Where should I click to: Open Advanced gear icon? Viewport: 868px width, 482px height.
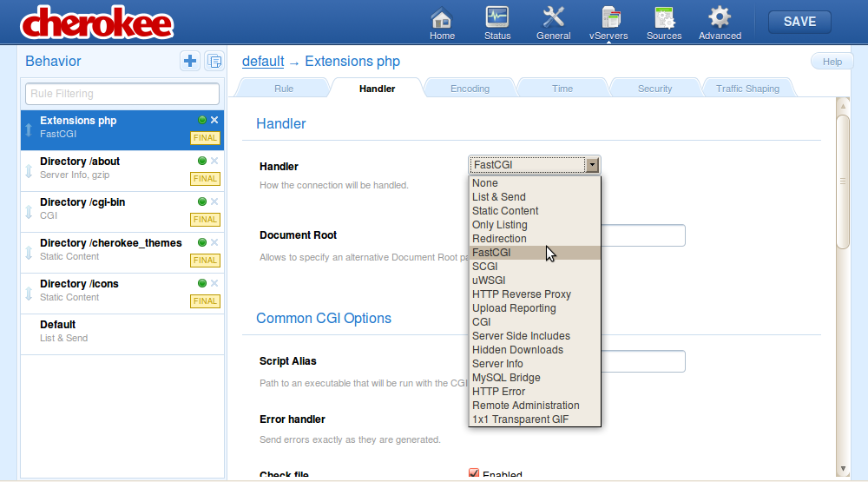tap(720, 23)
